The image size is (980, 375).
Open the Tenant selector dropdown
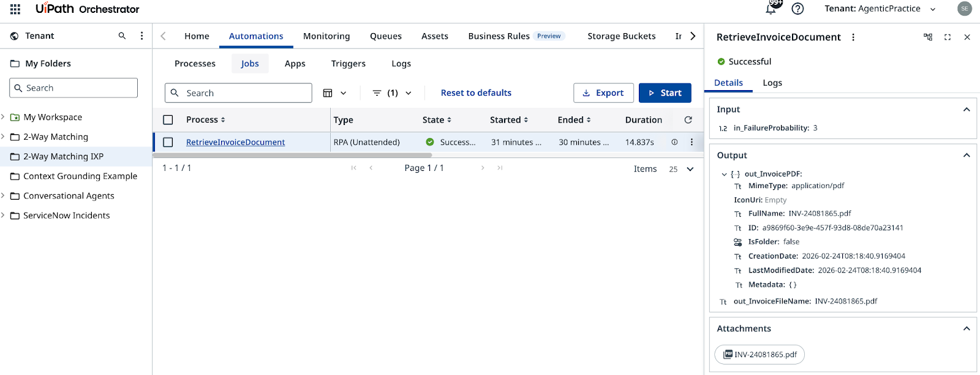coord(880,9)
